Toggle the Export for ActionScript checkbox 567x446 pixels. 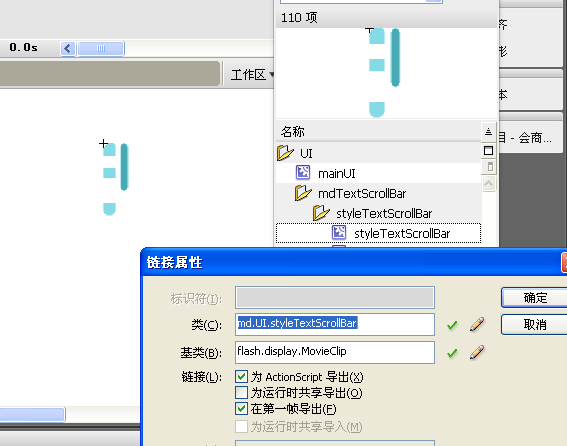241,377
